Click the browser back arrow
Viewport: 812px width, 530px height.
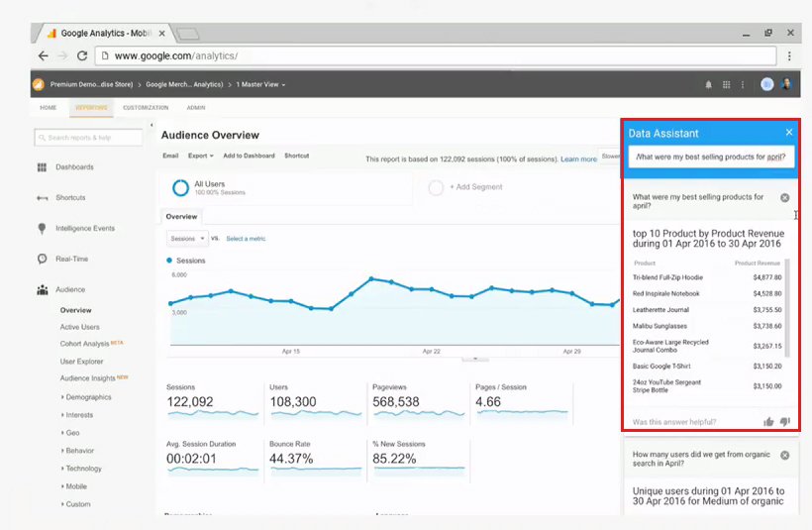tap(43, 55)
